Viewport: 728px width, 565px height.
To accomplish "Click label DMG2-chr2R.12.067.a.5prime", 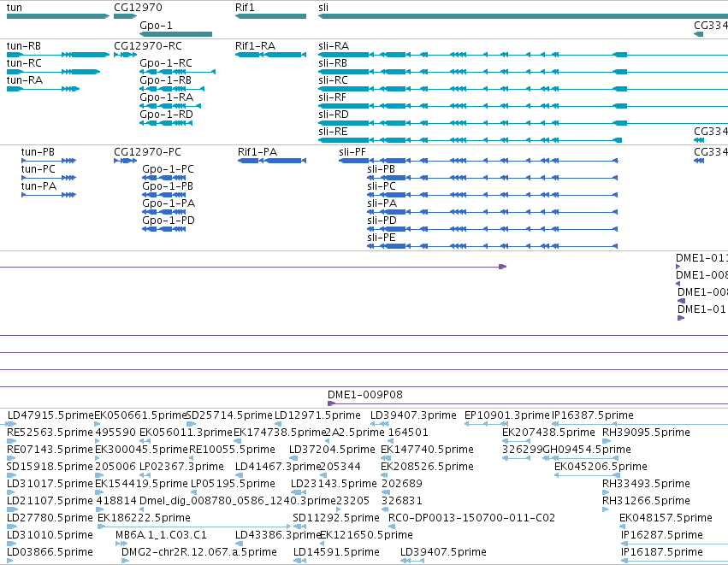I will (199, 553).
